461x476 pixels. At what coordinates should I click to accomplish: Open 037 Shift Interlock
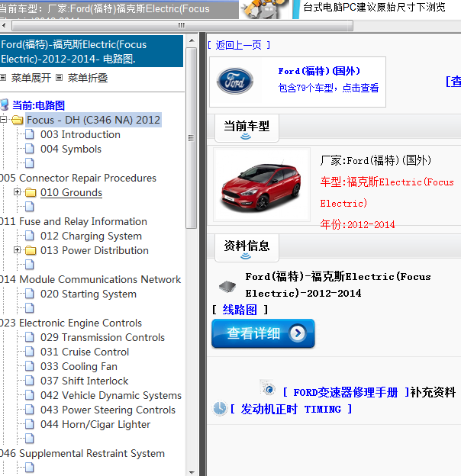pos(85,381)
